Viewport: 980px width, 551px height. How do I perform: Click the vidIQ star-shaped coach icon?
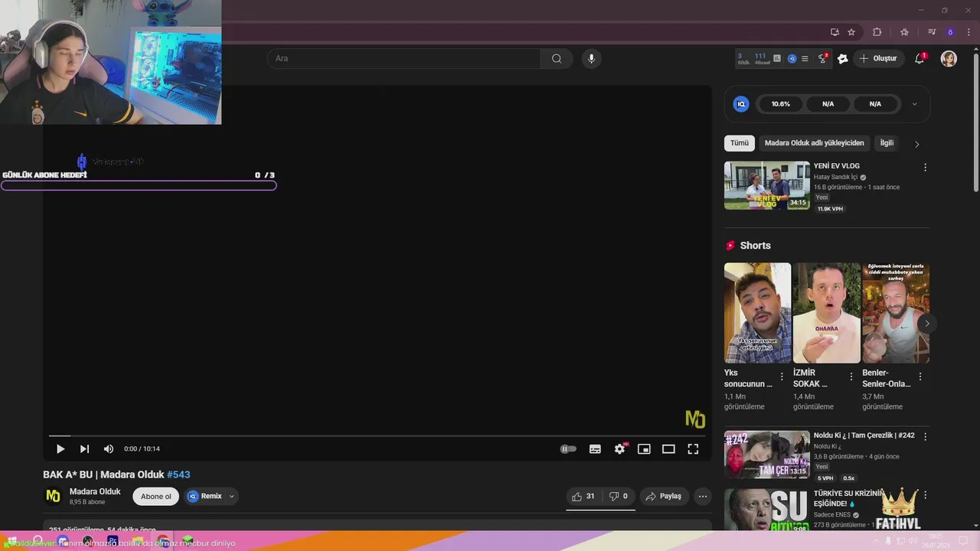[843, 58]
